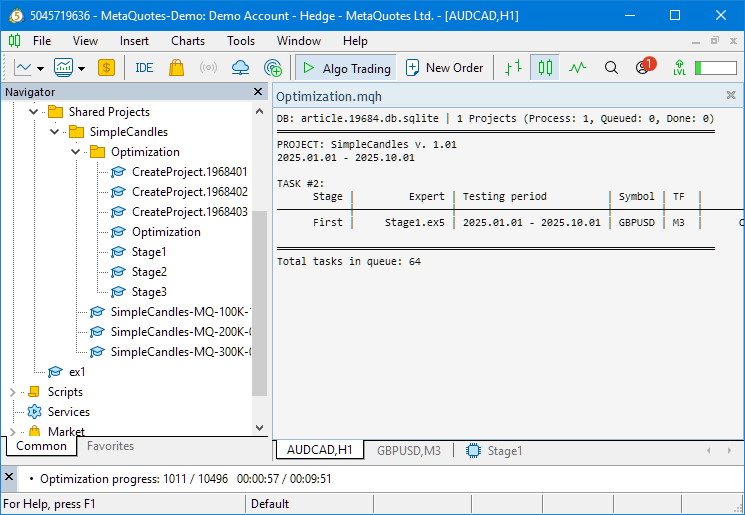This screenshot has width=745, height=515.
Task: Click Navigator scrollbar down arrow
Action: pos(259,428)
